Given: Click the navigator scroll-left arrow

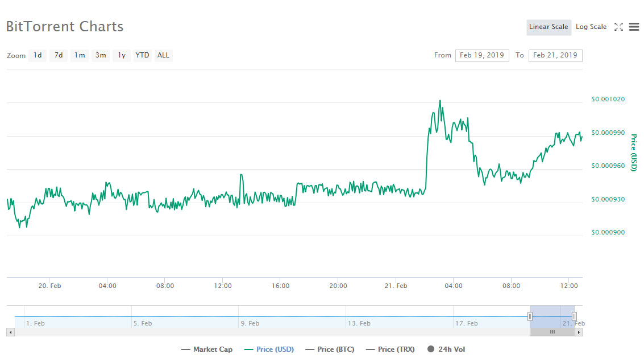Looking at the screenshot, I should point(11,332).
